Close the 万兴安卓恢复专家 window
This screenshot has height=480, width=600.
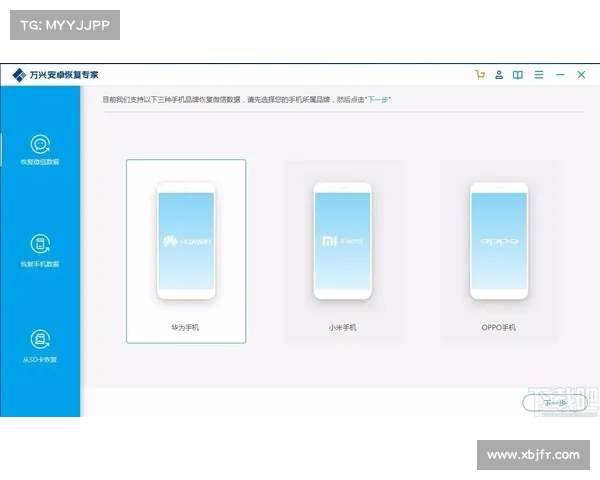[581, 75]
